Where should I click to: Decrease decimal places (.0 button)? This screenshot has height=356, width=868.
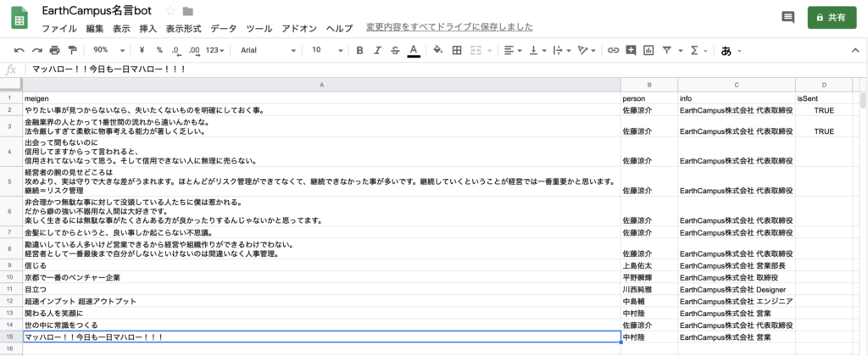pos(176,50)
